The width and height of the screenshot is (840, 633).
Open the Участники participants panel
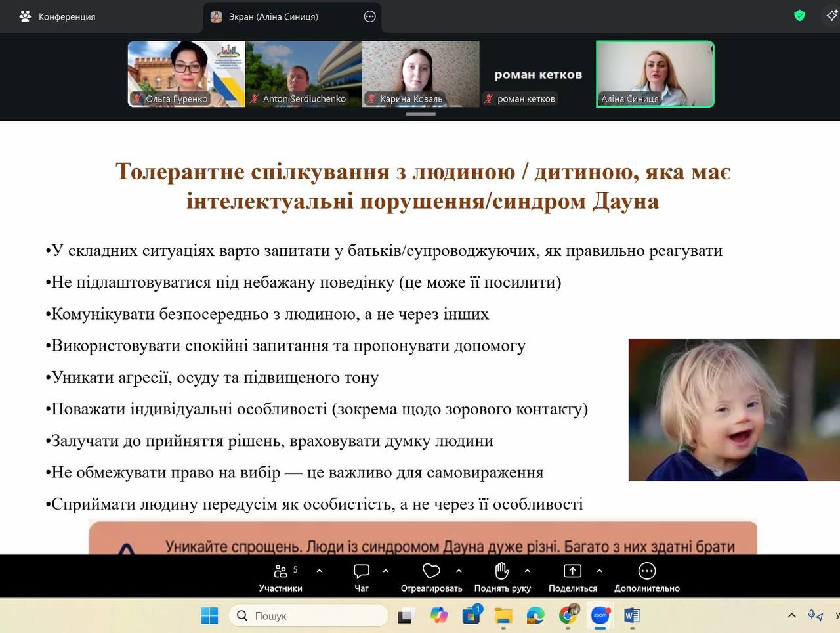click(281, 577)
